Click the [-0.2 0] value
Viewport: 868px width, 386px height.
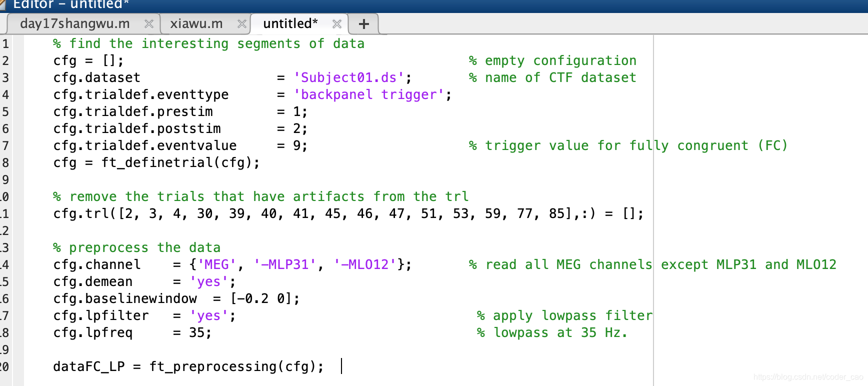point(261,298)
